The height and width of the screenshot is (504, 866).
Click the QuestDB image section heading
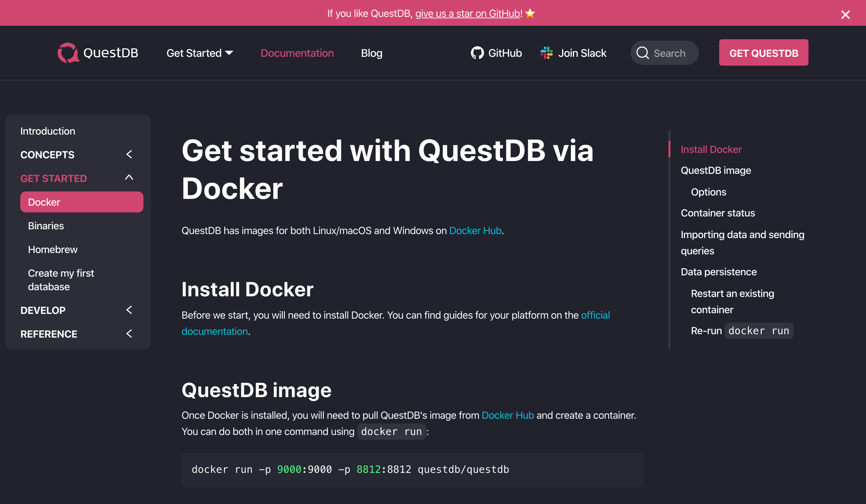256,390
